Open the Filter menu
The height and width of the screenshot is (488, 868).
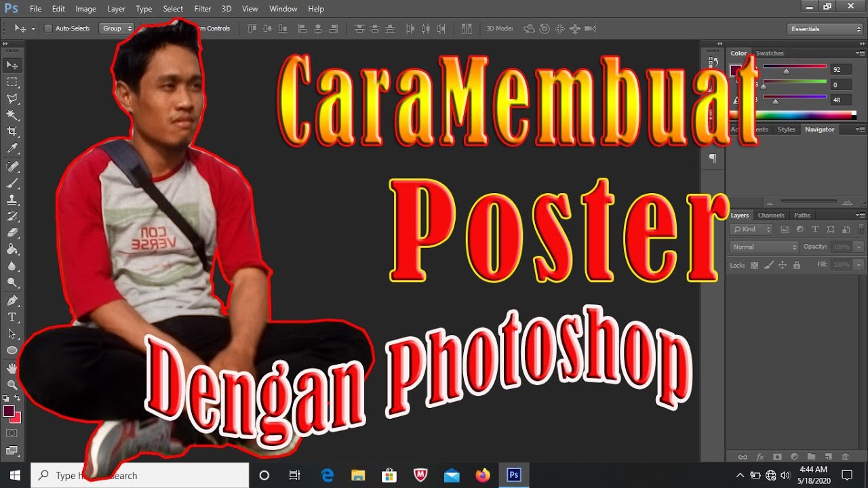pos(203,9)
